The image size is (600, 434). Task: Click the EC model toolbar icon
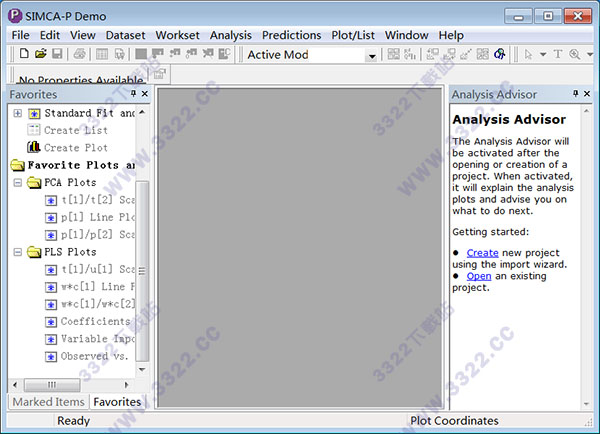pos(224,54)
